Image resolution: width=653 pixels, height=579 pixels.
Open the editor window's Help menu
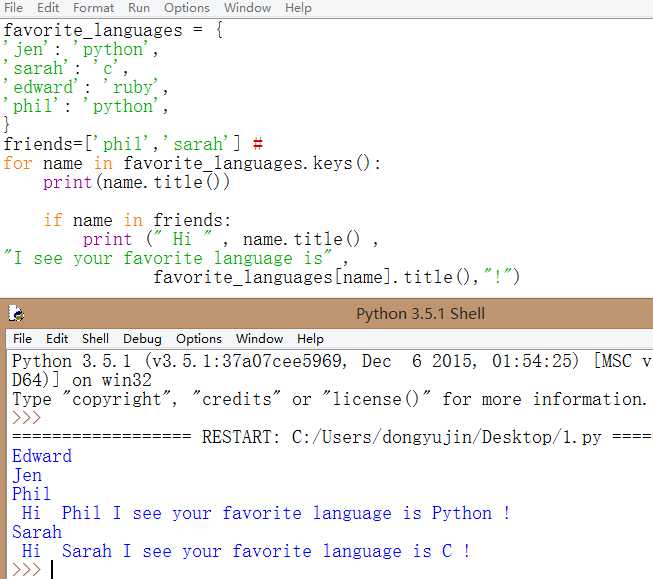tap(298, 7)
